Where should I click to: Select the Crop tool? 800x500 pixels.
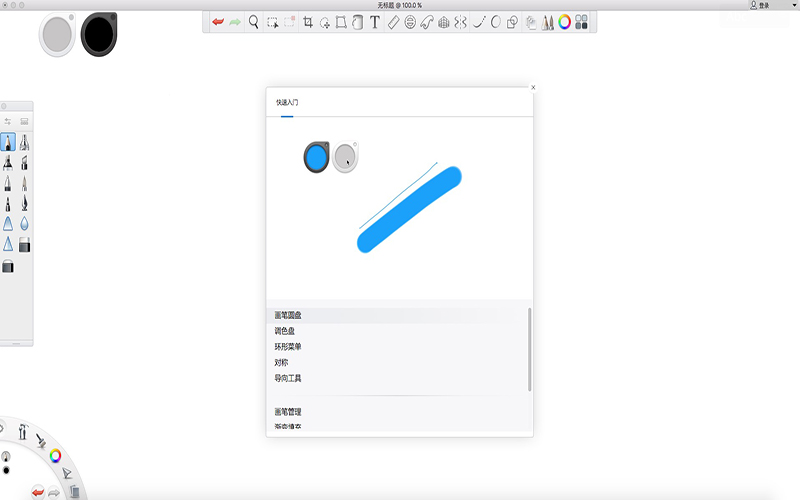coord(308,22)
